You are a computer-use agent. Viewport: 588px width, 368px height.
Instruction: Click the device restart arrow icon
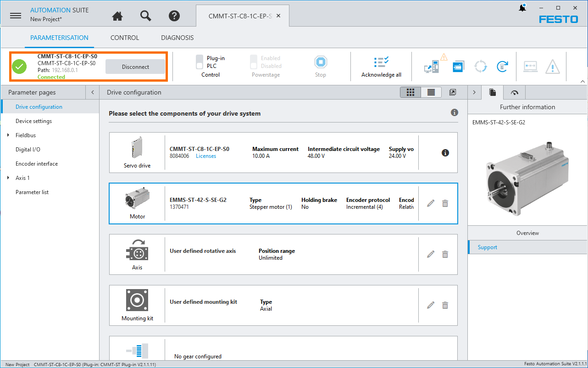pos(503,67)
